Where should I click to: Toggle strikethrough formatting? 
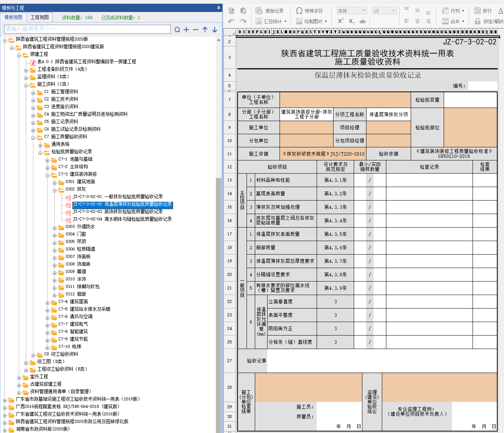[362, 21]
